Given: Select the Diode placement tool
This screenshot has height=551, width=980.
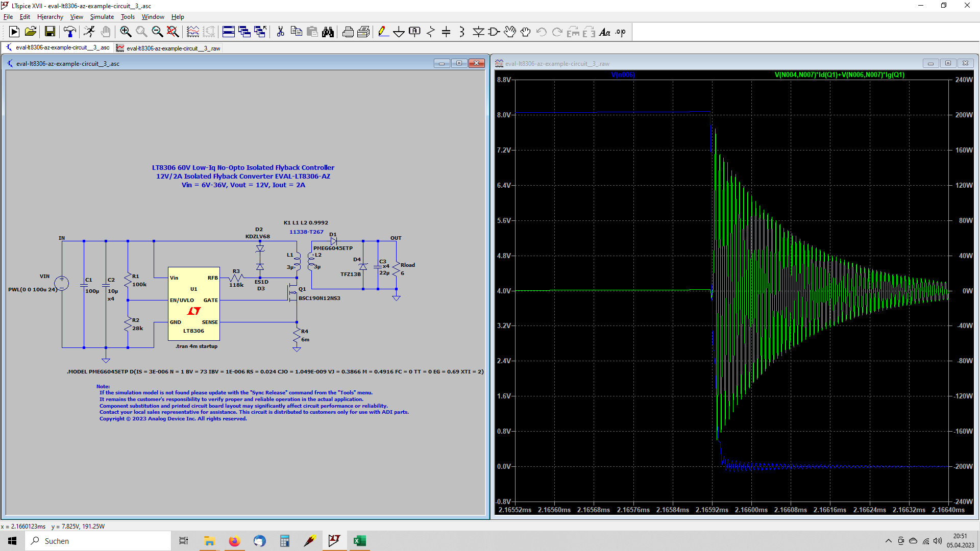Looking at the screenshot, I should click(x=478, y=32).
